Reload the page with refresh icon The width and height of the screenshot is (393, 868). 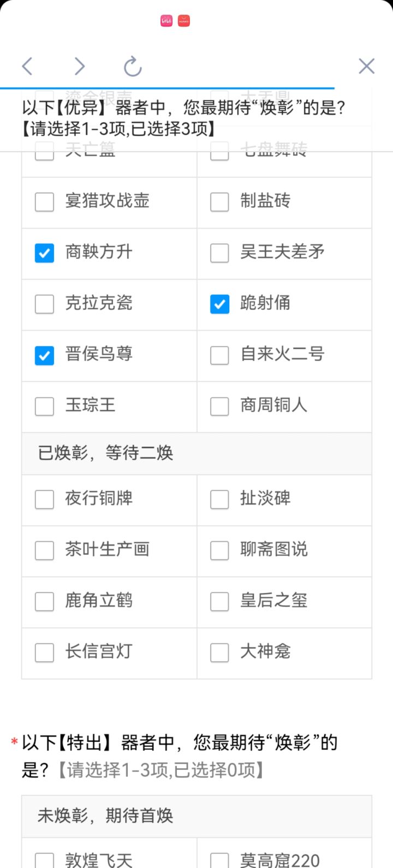133,67
